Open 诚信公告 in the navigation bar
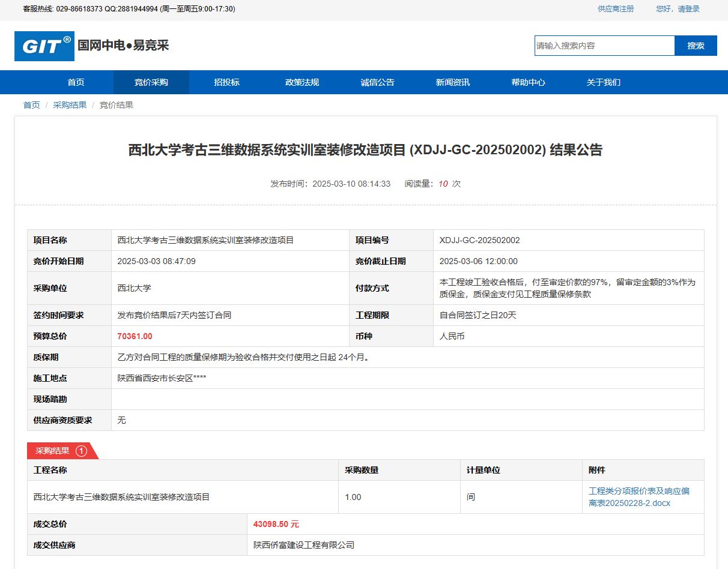728x569 pixels. coord(377,82)
